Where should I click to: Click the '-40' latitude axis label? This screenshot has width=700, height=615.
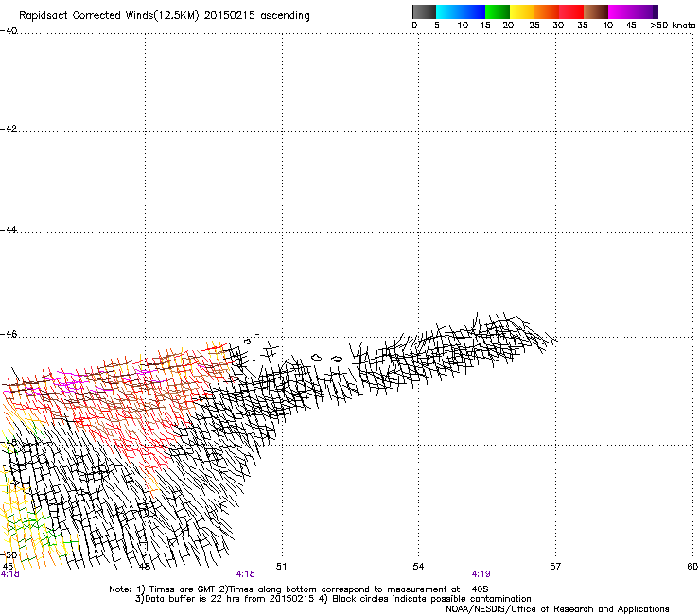[x=9, y=31]
